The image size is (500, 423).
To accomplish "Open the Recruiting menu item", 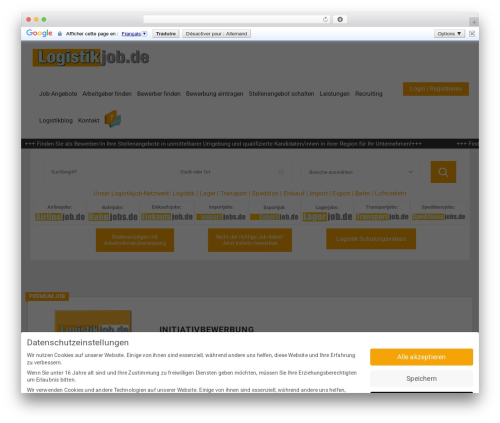I will click(369, 94).
